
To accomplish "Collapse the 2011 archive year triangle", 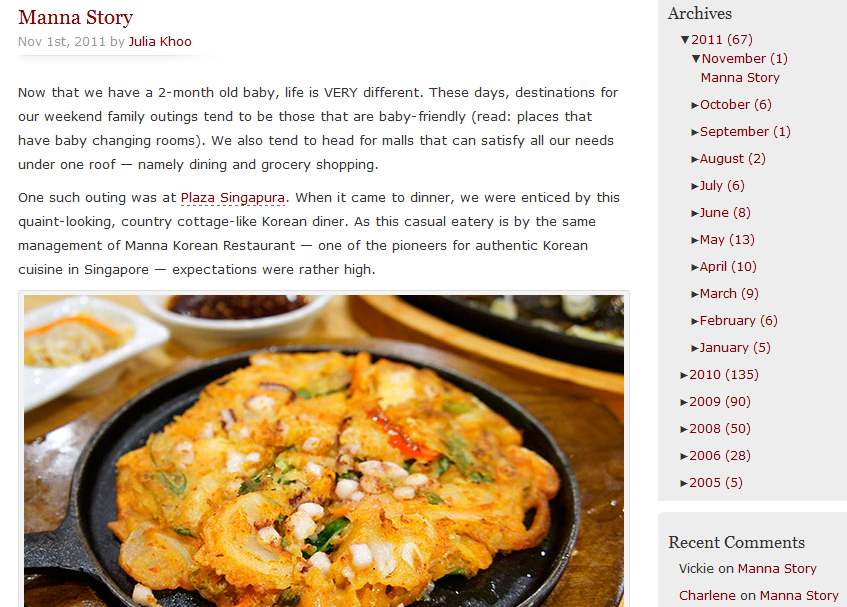I will (685, 39).
